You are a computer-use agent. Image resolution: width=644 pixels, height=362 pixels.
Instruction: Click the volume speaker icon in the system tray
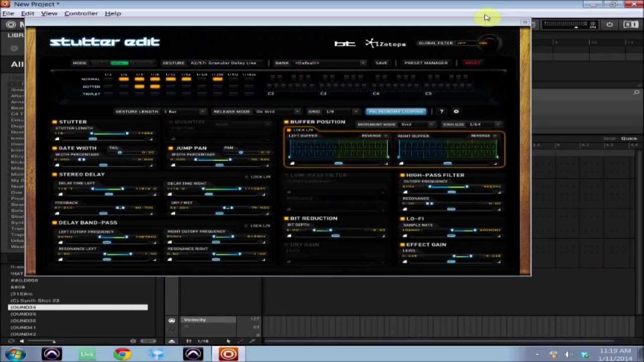569,355
